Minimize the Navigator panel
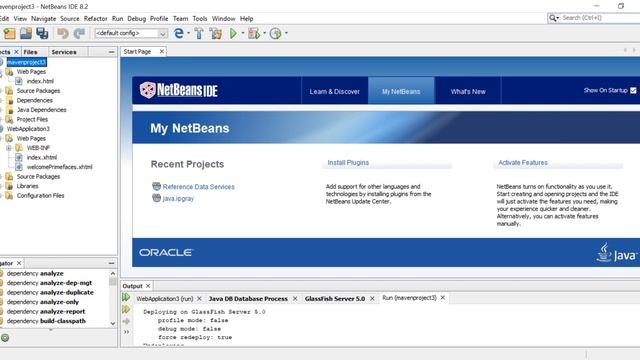This screenshot has width=640, height=360. coord(111,264)
